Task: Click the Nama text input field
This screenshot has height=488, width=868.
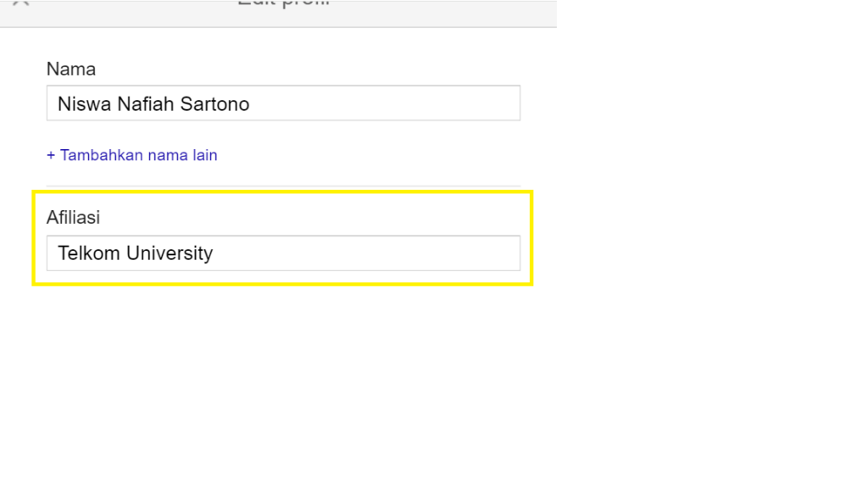Action: (282, 103)
